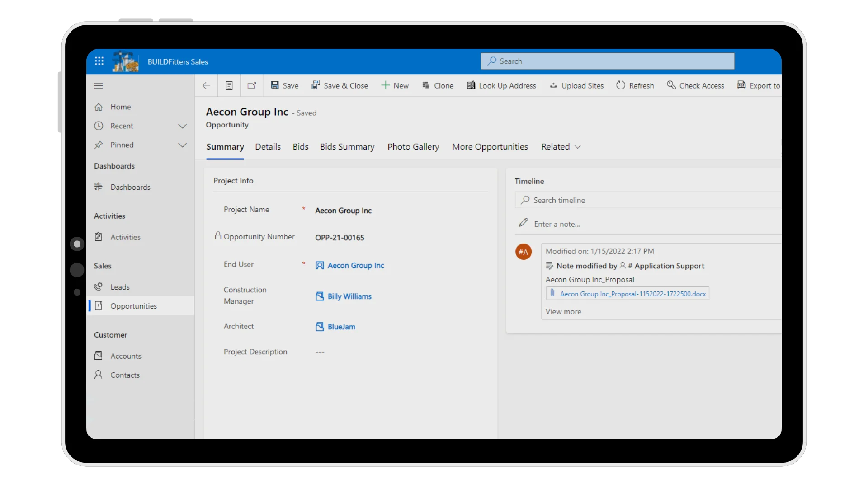
Task: Click the Refresh circular arrow icon
Action: coord(621,85)
